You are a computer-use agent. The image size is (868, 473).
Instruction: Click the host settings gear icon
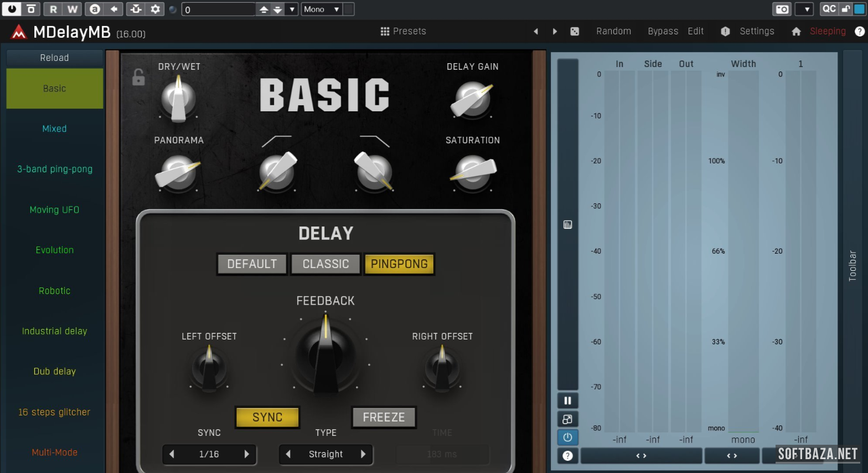(x=155, y=9)
